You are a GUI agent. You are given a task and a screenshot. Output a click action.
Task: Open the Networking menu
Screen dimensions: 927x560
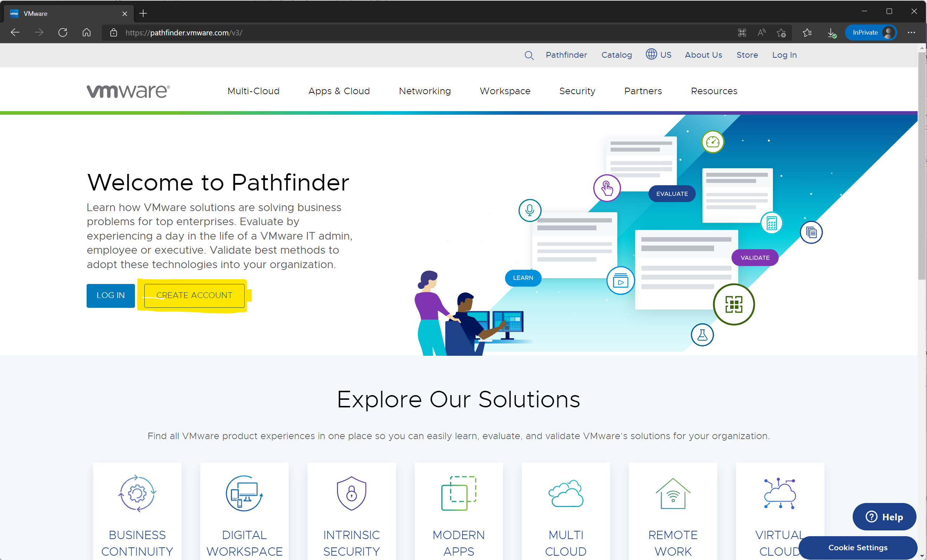click(425, 91)
